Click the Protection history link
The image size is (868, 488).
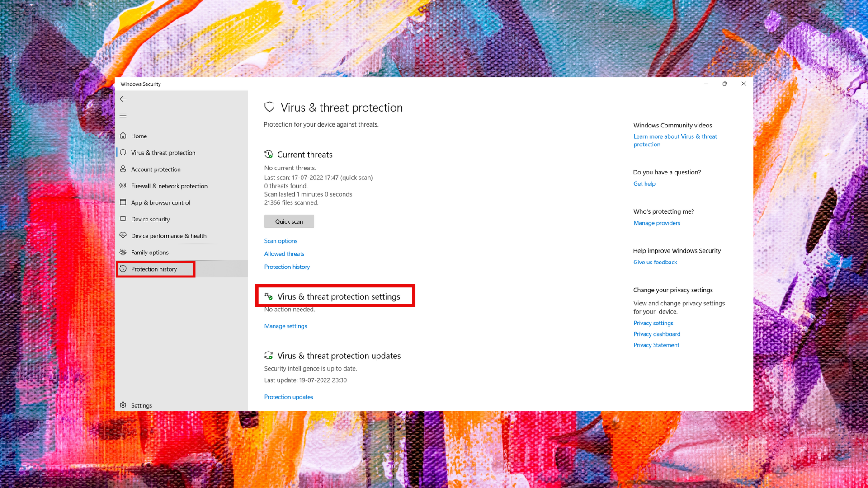pos(287,266)
